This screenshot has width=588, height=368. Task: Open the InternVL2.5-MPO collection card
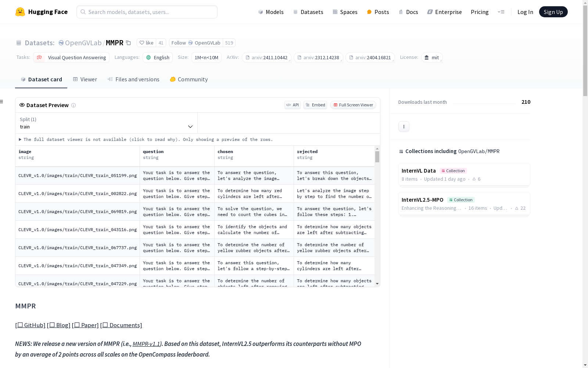coord(464,204)
